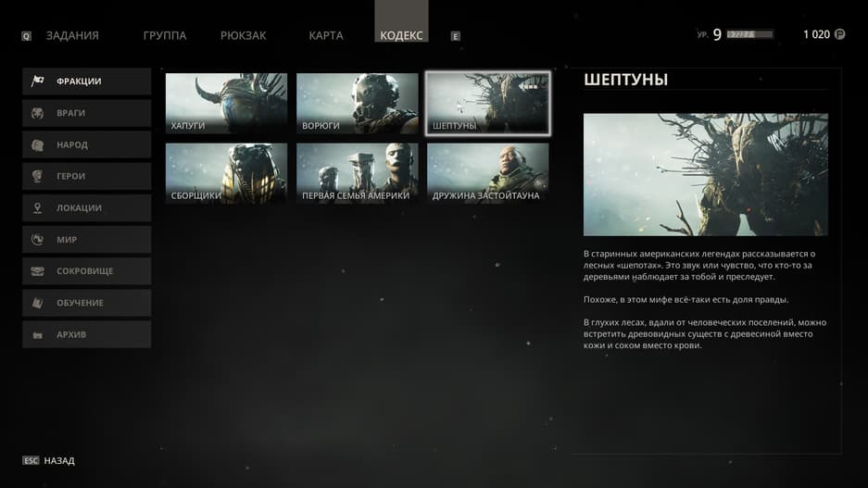Image resolution: width=868 pixels, height=488 pixels.
Task: Click the 1 020 currency amount
Action: coord(816,34)
